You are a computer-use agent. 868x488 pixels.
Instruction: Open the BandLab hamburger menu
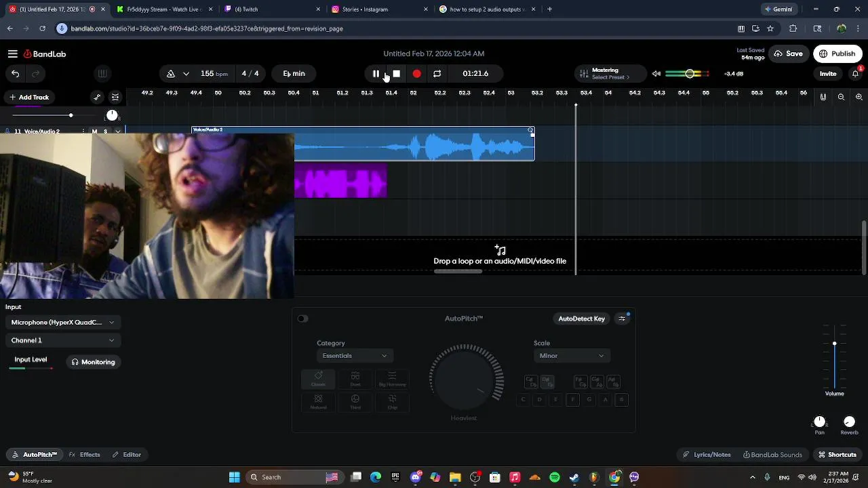point(13,54)
